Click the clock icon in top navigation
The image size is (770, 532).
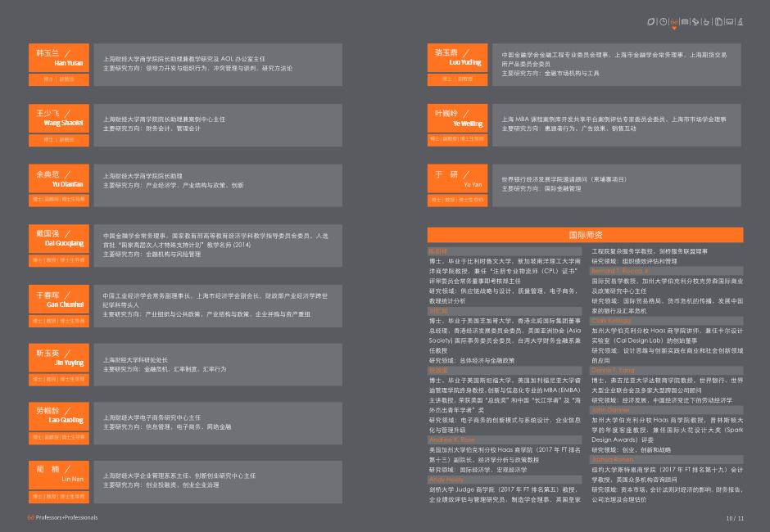click(x=663, y=20)
